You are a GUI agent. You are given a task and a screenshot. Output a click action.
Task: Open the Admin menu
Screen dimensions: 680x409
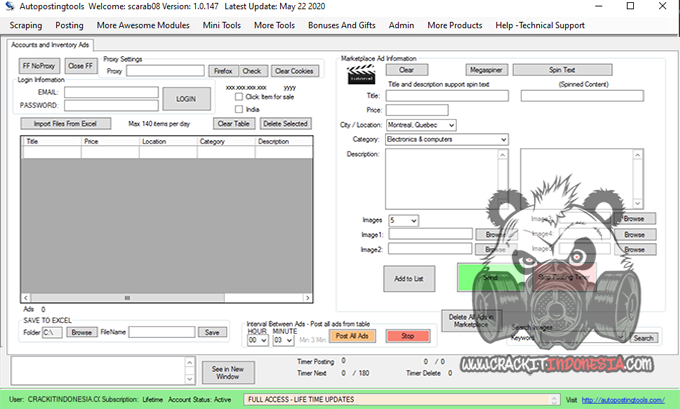pyautogui.click(x=401, y=25)
